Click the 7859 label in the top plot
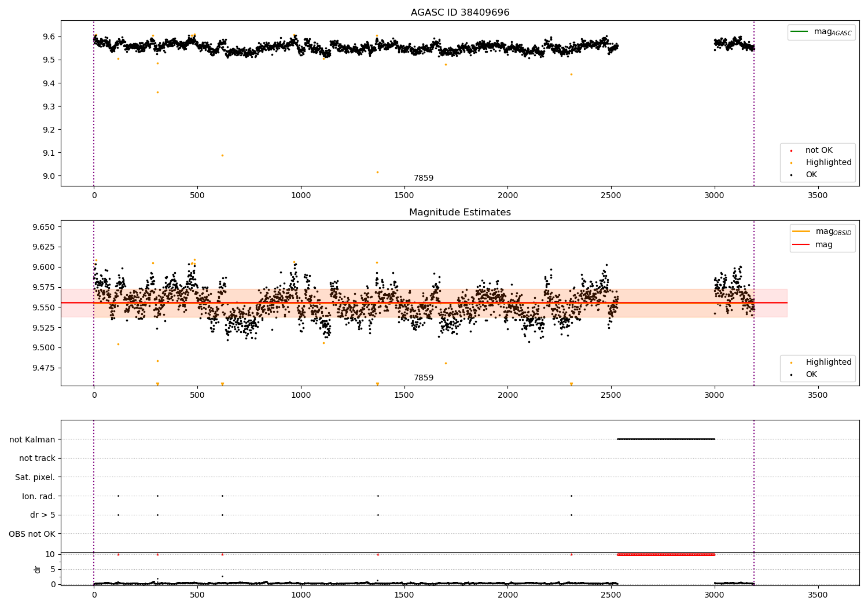Screen dimensions: 868x608 click(x=424, y=178)
